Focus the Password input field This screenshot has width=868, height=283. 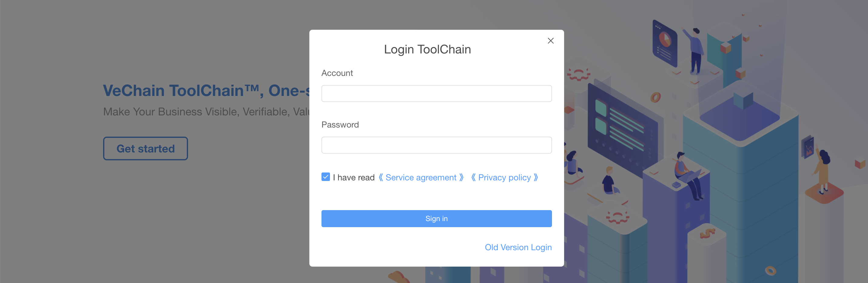point(436,145)
